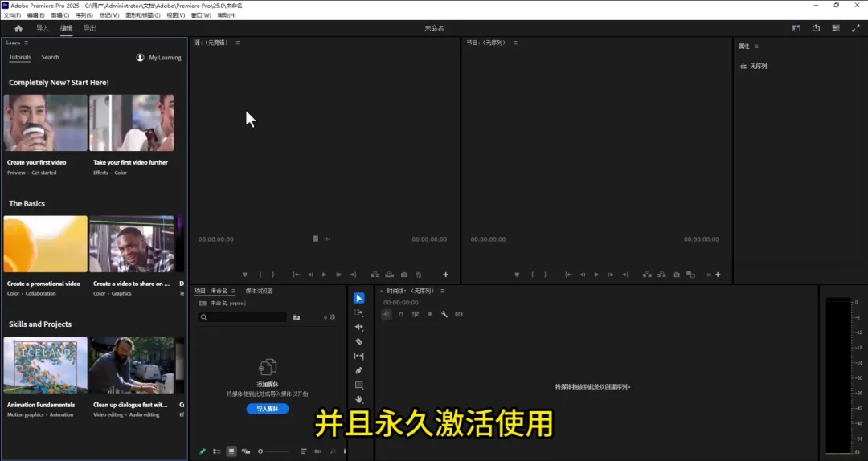Click the sort icons button in Project panel
The image size is (868, 461).
click(x=303, y=451)
